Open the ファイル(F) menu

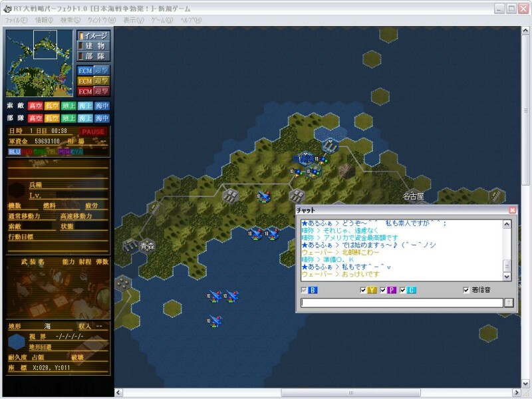(17, 21)
